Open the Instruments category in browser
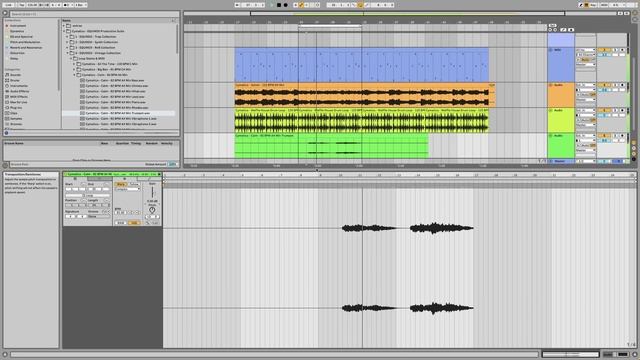Viewport: 640px width, 360px height. [x=19, y=86]
